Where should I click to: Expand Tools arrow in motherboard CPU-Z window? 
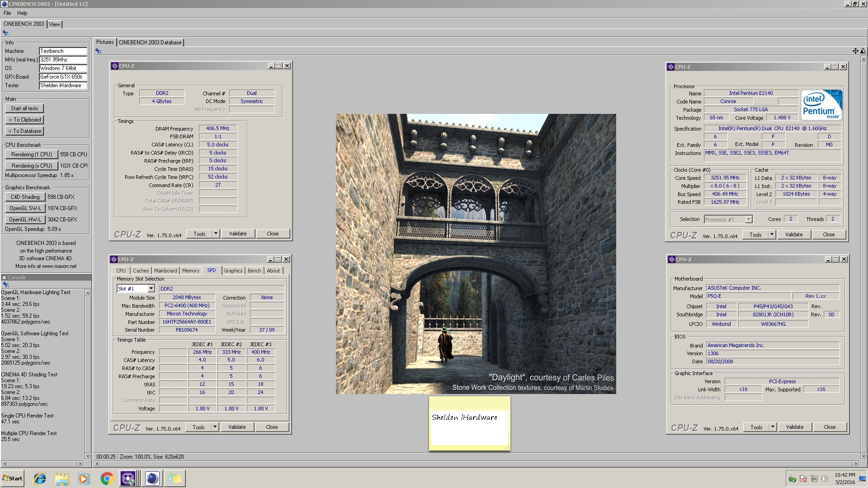773,427
